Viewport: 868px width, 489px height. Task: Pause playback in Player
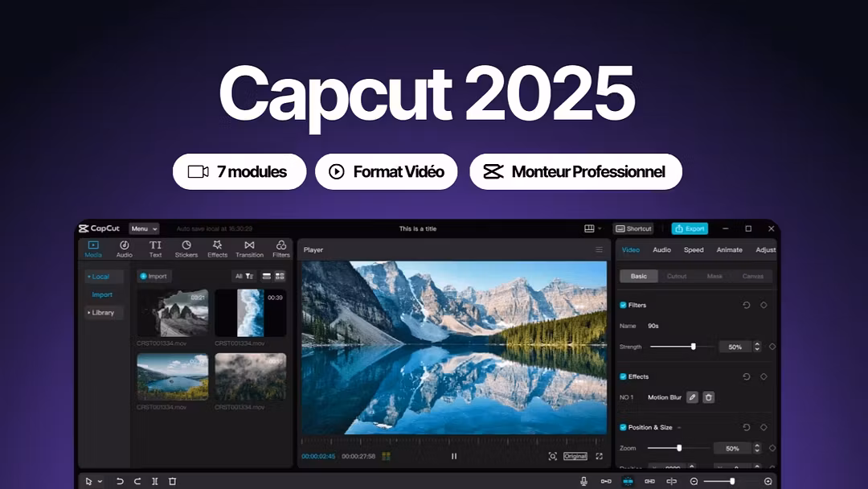[x=454, y=456]
